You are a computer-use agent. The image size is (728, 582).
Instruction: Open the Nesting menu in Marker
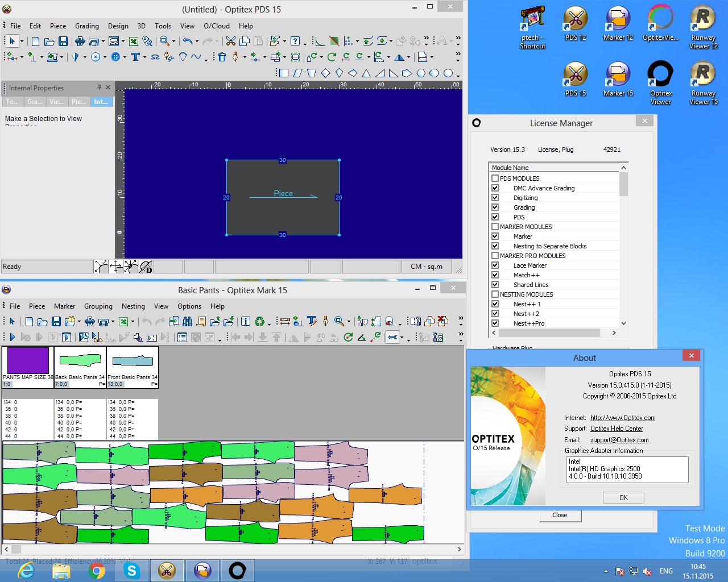click(133, 306)
